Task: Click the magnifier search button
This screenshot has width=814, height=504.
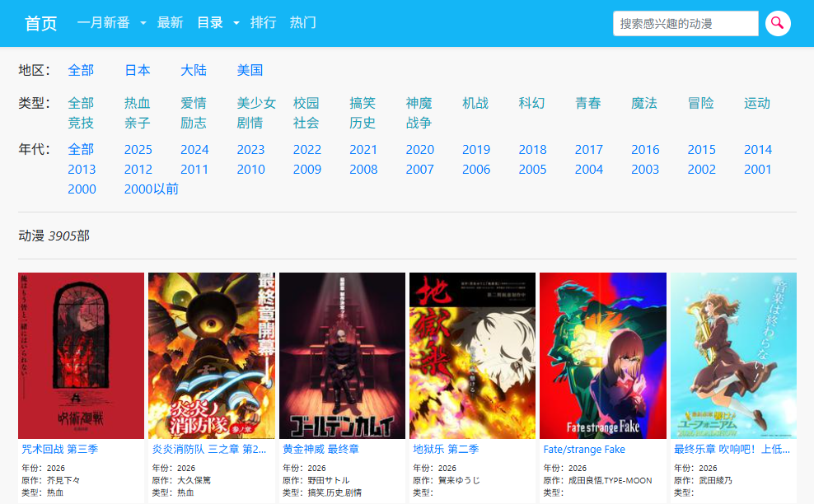Action: point(778,24)
